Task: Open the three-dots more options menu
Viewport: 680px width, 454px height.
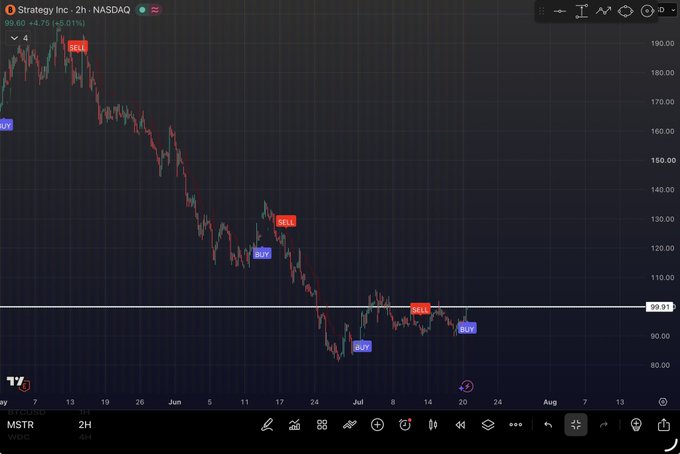Action: point(516,425)
